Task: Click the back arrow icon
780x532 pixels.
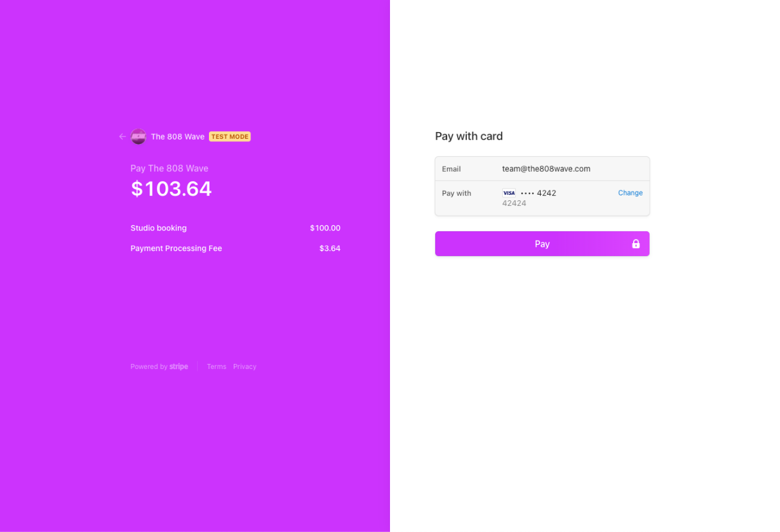Action: [x=122, y=136]
